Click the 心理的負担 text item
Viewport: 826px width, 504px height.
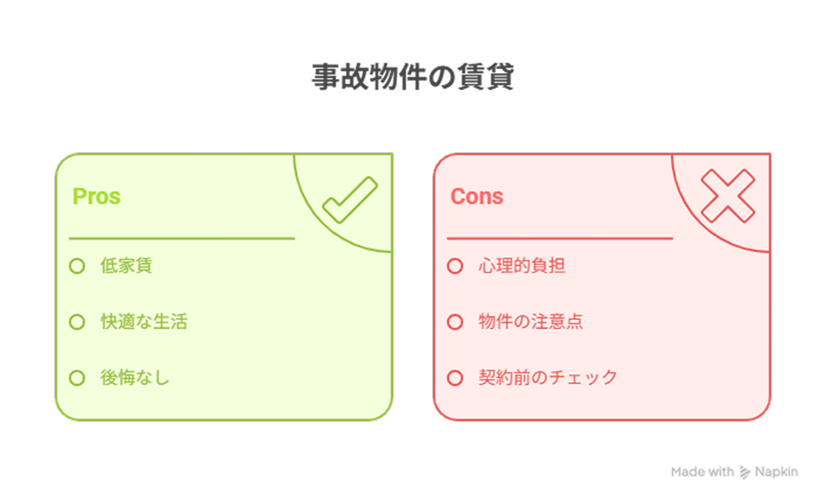[521, 265]
